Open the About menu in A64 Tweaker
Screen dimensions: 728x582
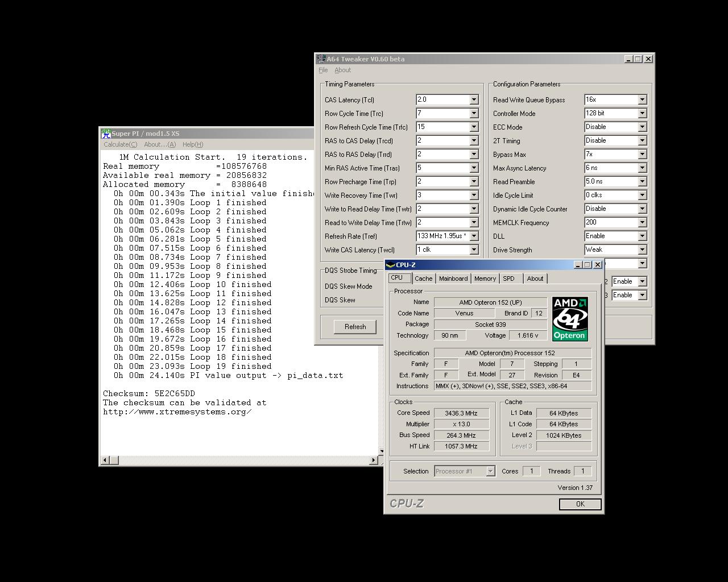point(342,70)
